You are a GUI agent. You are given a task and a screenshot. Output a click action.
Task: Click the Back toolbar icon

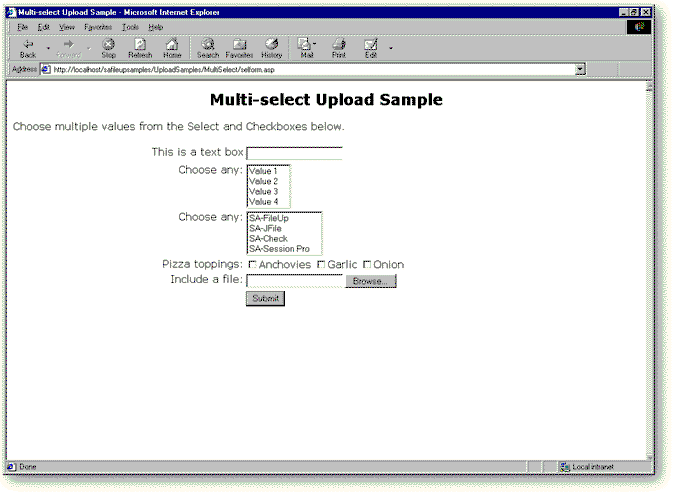coord(27,45)
